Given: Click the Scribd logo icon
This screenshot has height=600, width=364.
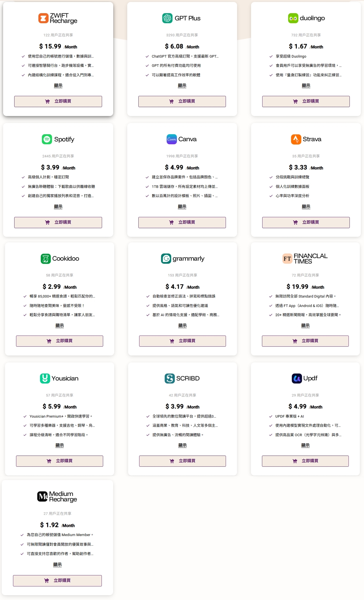Looking at the screenshot, I should (x=169, y=379).
